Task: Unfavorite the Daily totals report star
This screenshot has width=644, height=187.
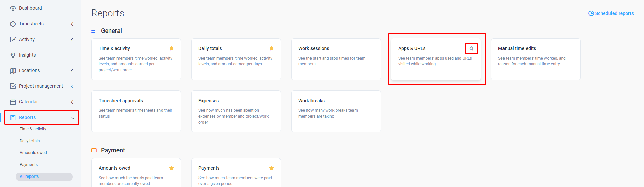Action: pos(272,48)
